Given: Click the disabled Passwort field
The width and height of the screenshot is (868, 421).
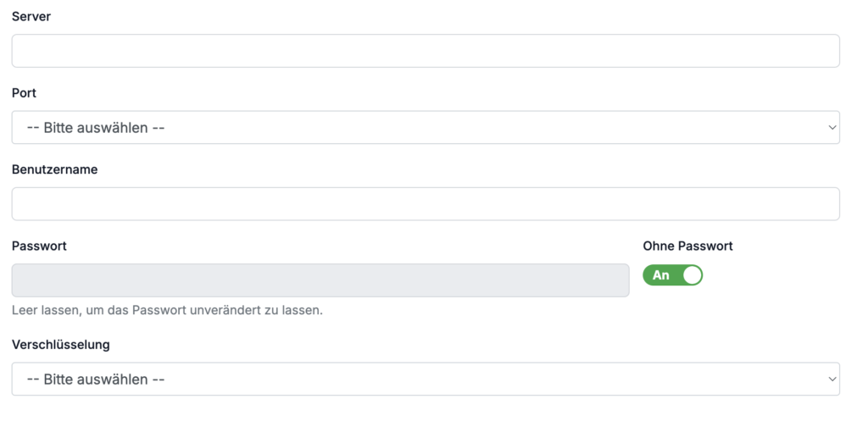Looking at the screenshot, I should tap(320, 280).
